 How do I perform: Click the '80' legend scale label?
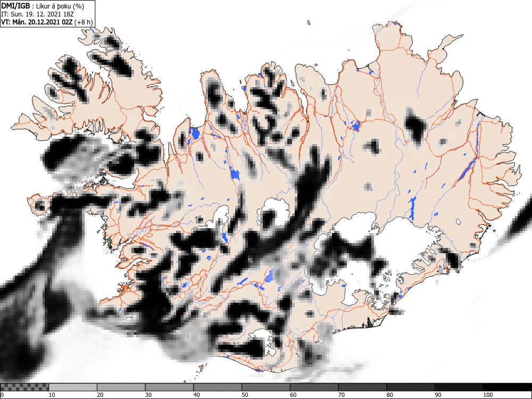click(389, 395)
